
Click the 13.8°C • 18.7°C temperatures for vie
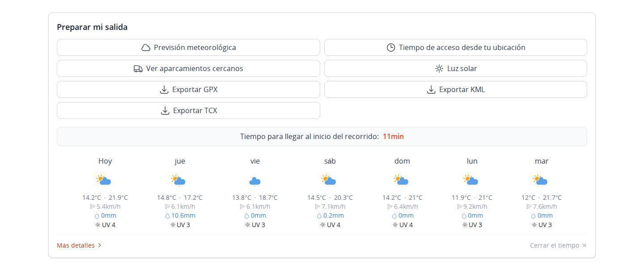(255, 198)
